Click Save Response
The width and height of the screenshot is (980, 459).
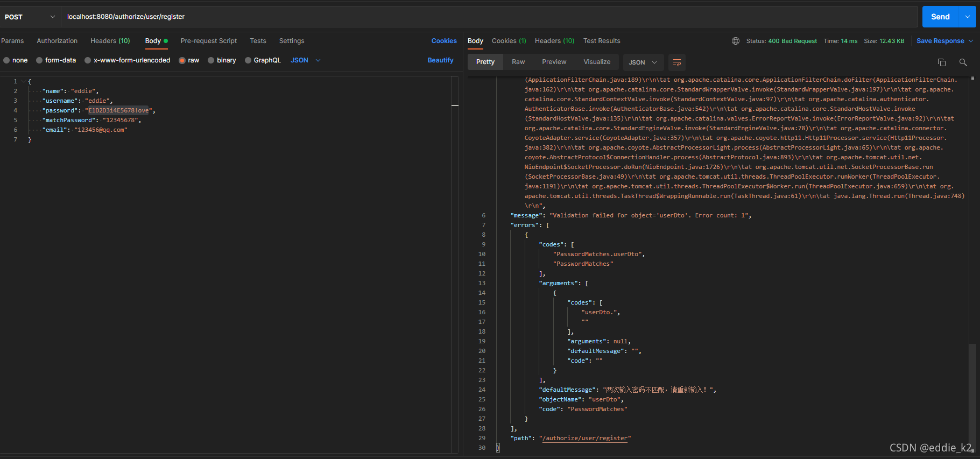[x=940, y=41]
